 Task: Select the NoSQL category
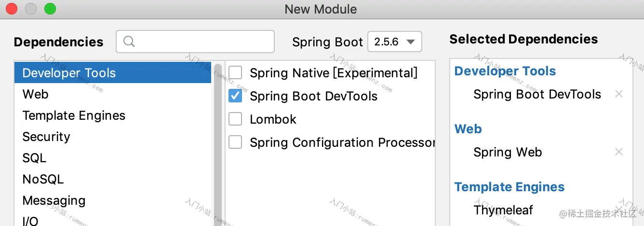click(113, 179)
